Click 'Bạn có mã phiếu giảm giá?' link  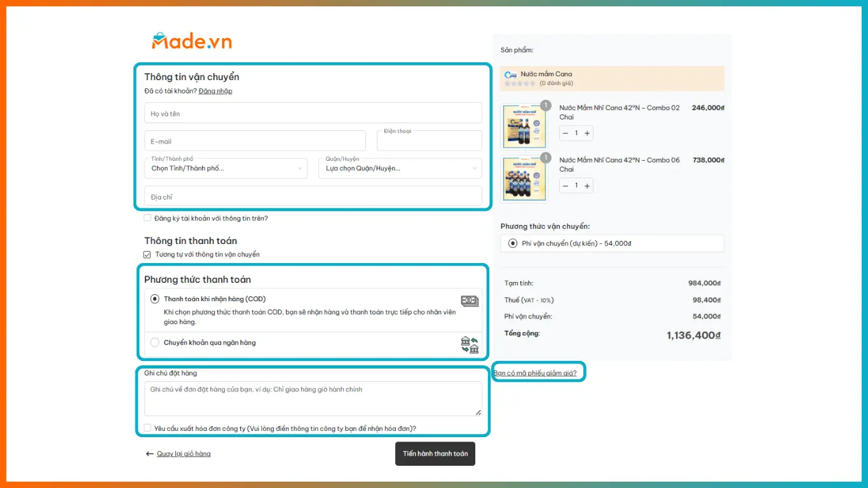[x=536, y=373]
